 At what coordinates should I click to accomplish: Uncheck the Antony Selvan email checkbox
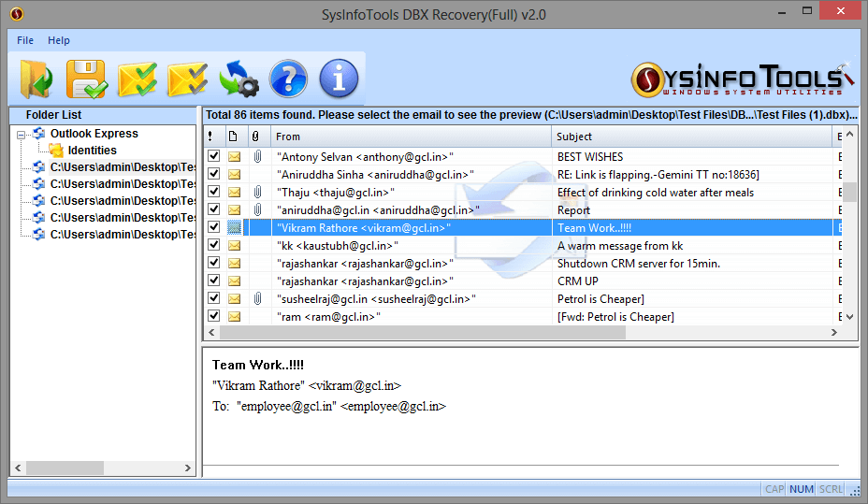213,156
